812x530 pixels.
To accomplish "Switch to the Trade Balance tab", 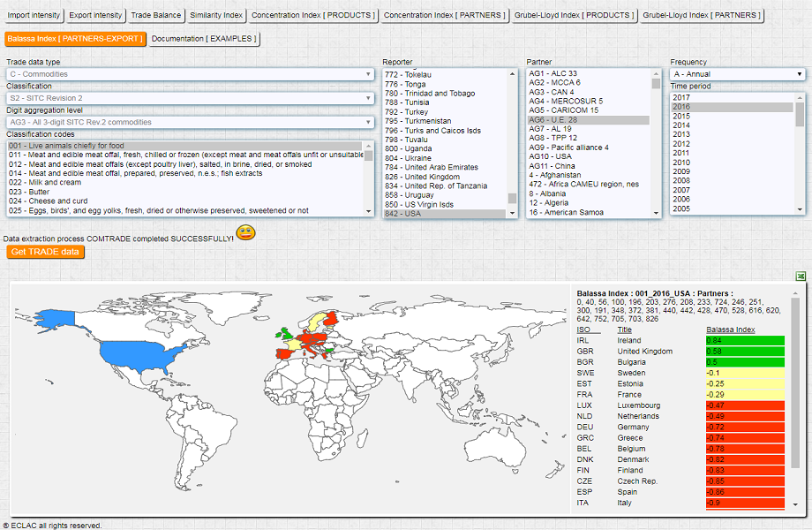I will 155,15.
